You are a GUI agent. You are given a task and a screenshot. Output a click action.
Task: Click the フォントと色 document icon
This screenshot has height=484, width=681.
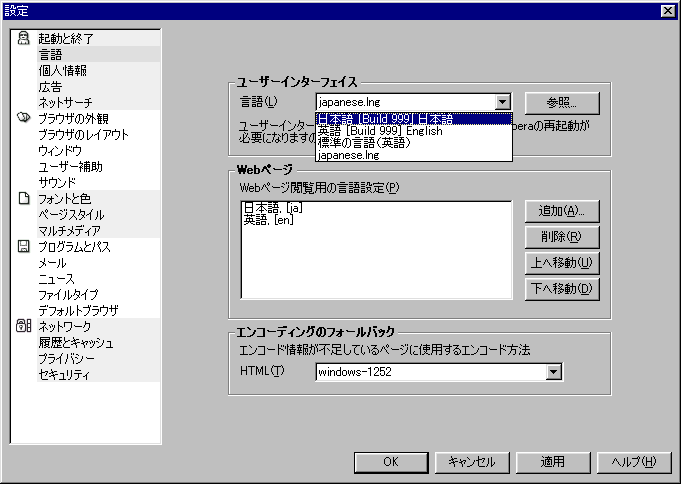pyautogui.click(x=24, y=198)
